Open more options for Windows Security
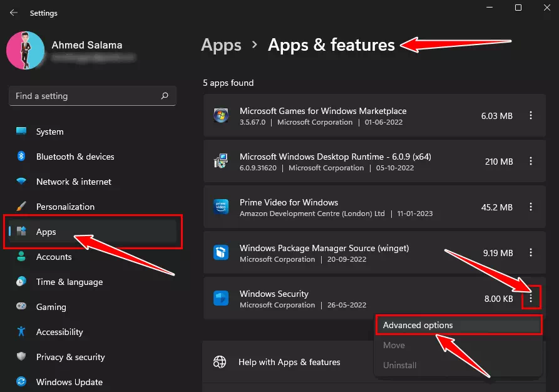This screenshot has width=559, height=392. tap(530, 298)
